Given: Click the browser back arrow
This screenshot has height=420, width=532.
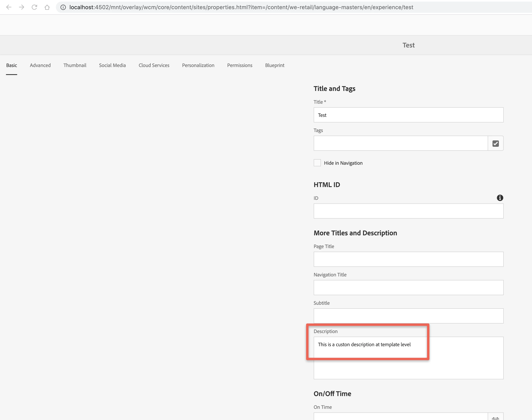Looking at the screenshot, I should 9,7.
